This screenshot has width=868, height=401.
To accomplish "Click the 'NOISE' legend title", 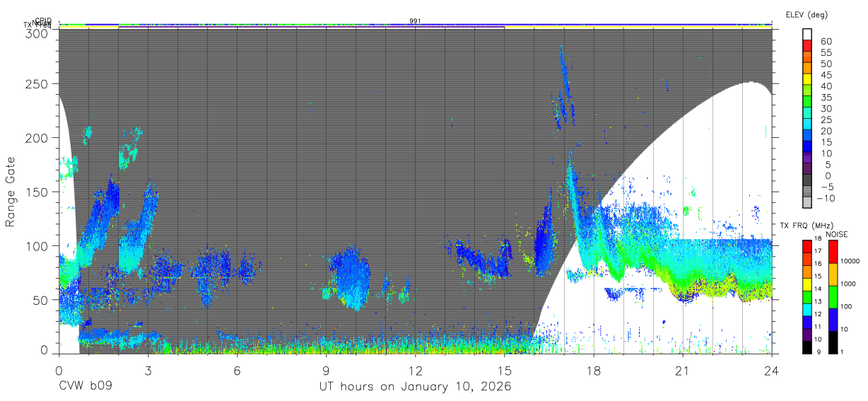I will 836,234.
